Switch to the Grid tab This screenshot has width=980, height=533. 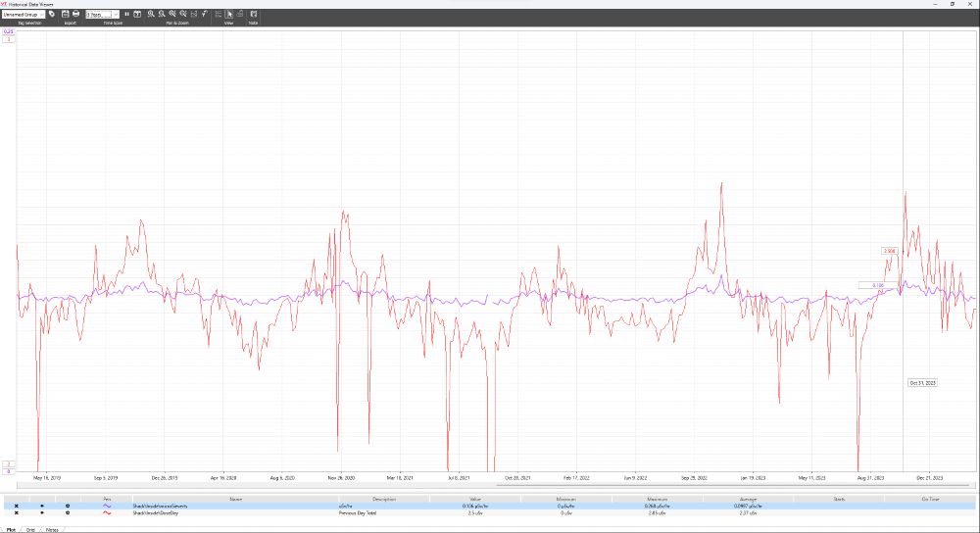click(x=30, y=530)
